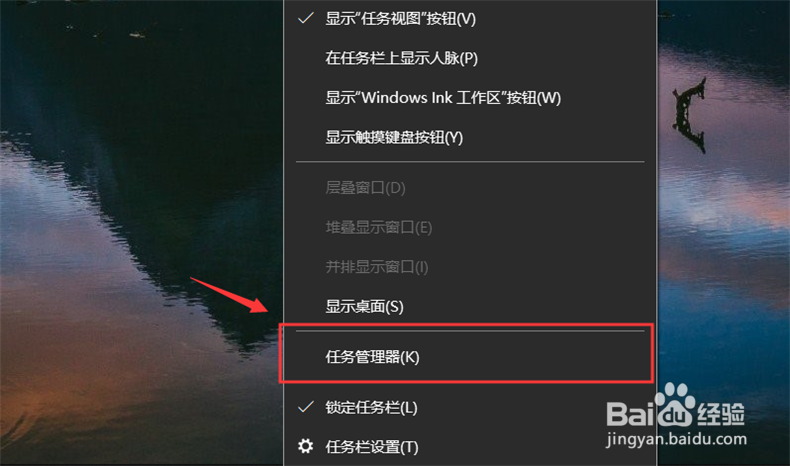
Task: Enable 显示"Windows Ink 工作区"按钮(W)
Action: click(x=470, y=97)
